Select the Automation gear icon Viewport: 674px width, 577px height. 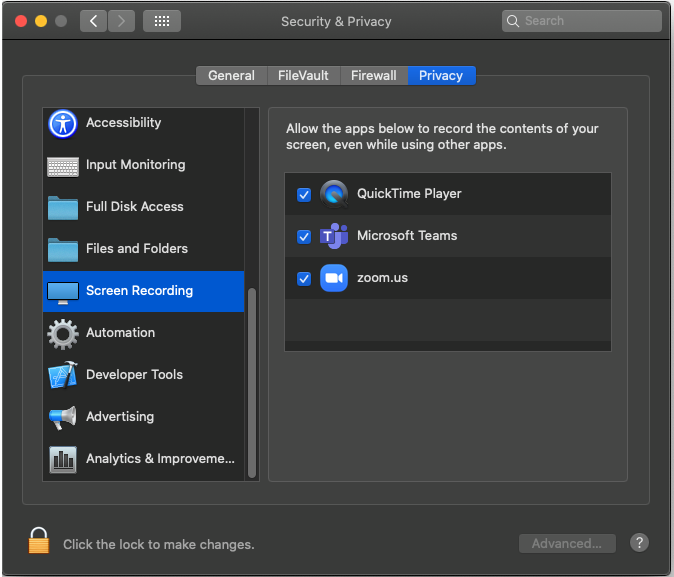63,333
